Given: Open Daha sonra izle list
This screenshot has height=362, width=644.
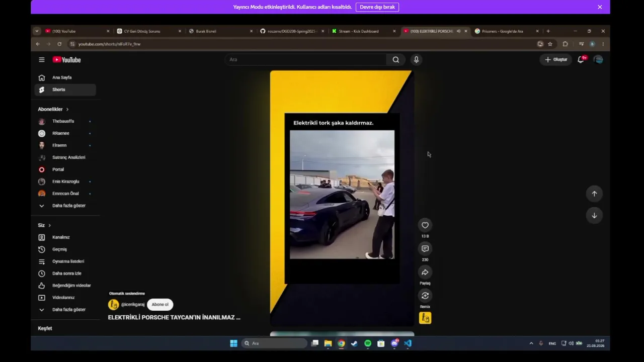Looking at the screenshot, I should tap(65, 274).
